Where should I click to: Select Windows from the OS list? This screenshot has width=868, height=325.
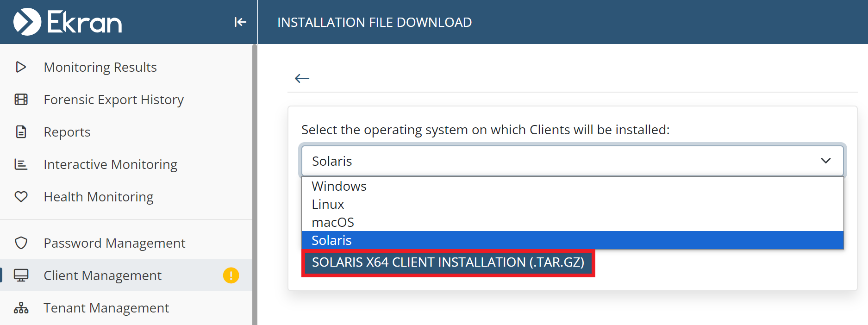tap(339, 186)
